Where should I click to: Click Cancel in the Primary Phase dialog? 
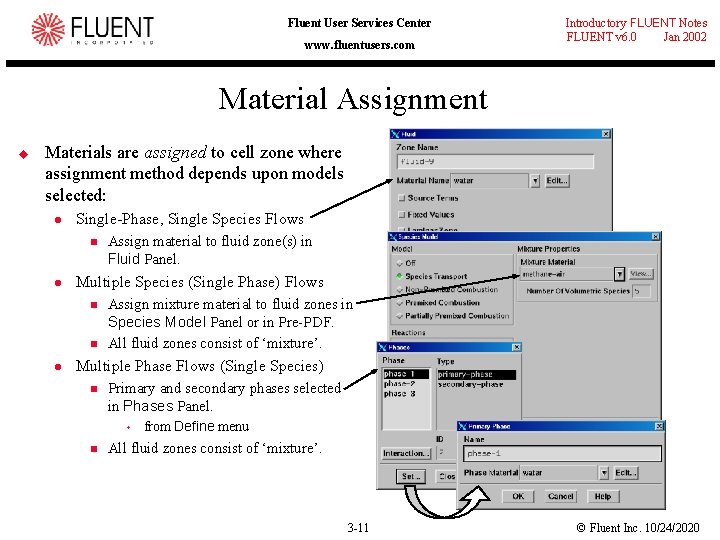pyautogui.click(x=561, y=496)
